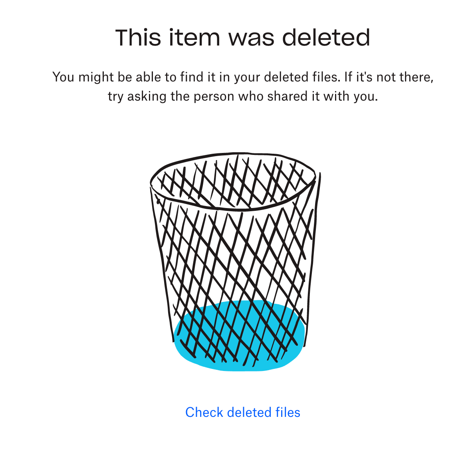Click the word "files" in the bottom link
The image size is (476, 456).
pyautogui.click(x=288, y=412)
